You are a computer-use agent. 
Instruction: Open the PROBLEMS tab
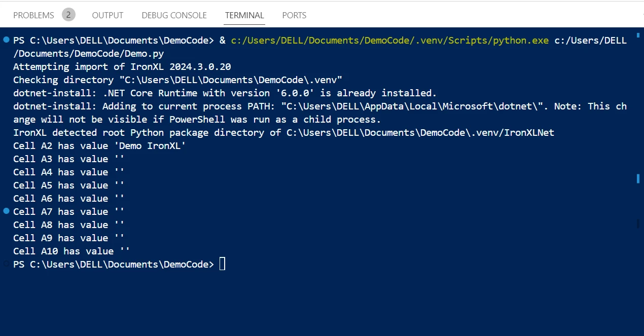(x=33, y=15)
